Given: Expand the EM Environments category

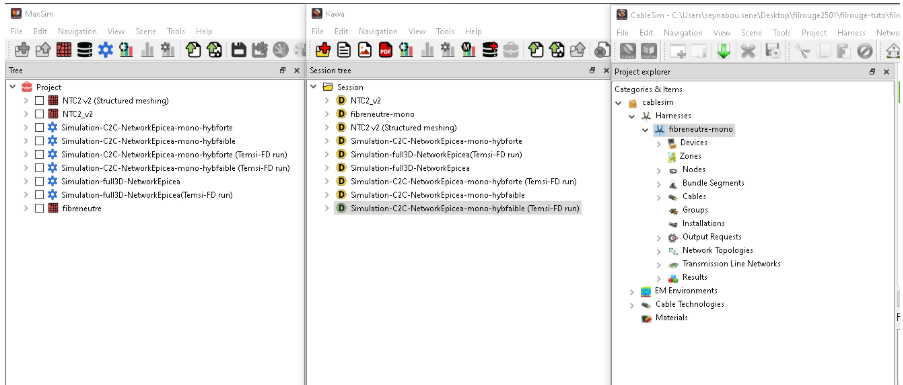Looking at the screenshot, I should [x=632, y=291].
